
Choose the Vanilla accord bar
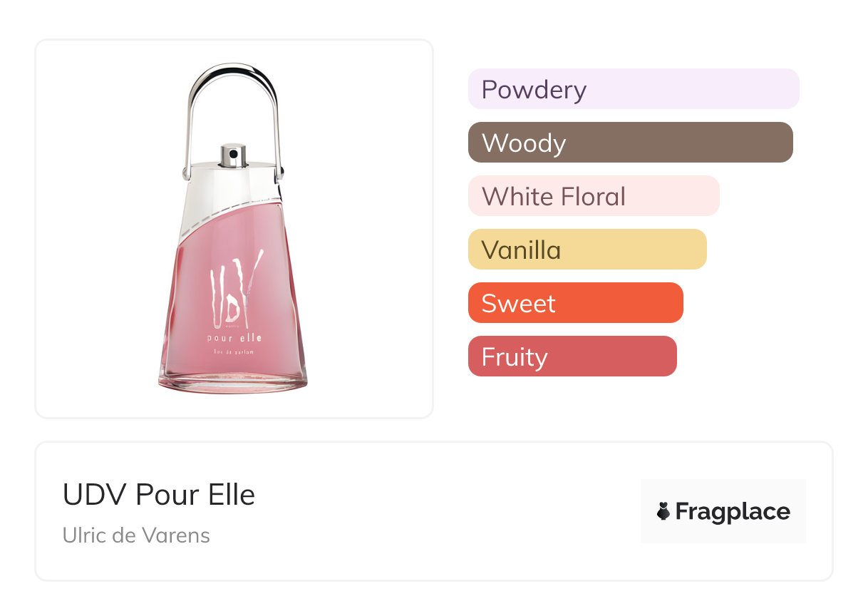click(x=587, y=250)
